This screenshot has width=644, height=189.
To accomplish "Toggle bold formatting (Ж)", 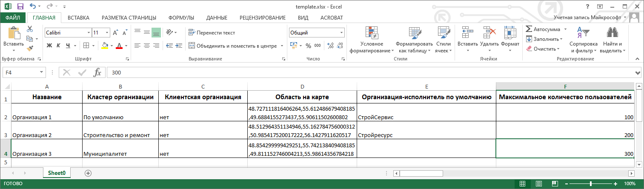I will click(49, 46).
